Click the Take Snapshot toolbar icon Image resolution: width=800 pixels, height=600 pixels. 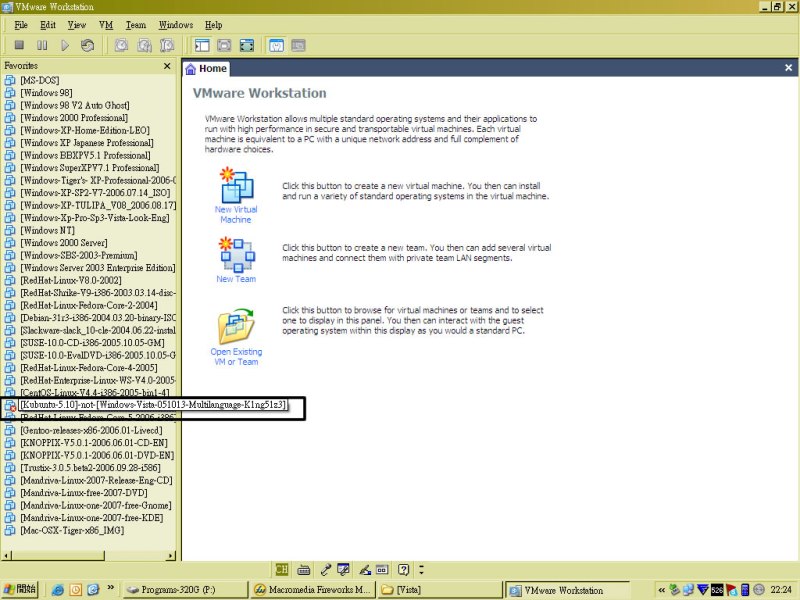121,45
